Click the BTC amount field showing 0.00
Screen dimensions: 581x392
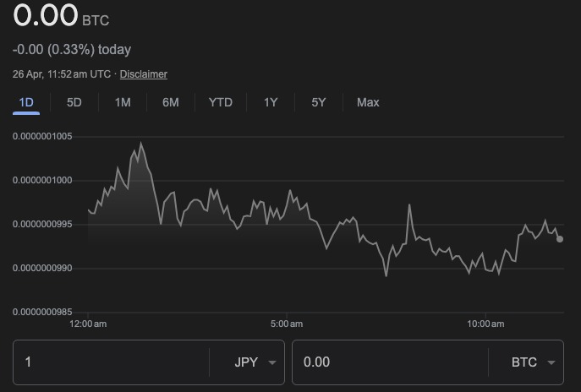pyautogui.click(x=389, y=362)
